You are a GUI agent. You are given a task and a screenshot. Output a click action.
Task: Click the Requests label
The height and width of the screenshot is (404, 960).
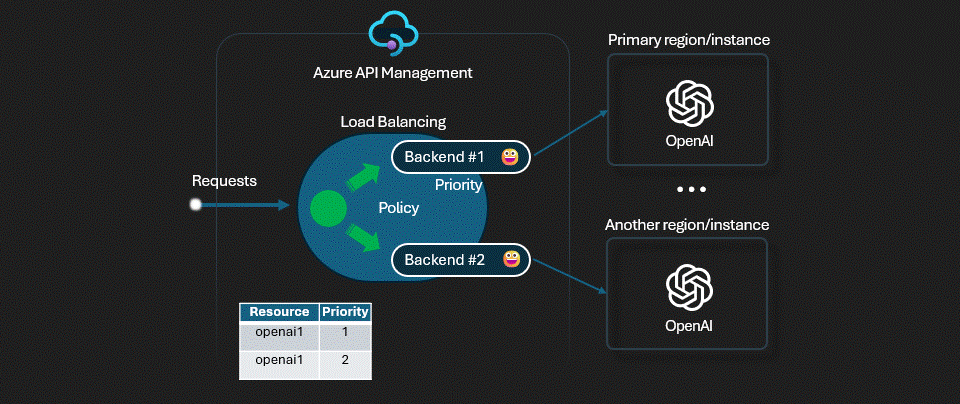coord(224,181)
